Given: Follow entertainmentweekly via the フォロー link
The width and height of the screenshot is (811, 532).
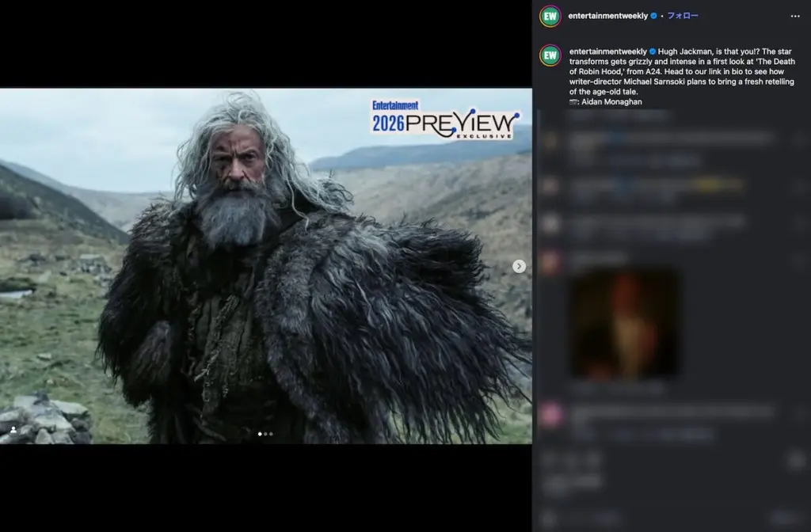Looking at the screenshot, I should point(682,16).
